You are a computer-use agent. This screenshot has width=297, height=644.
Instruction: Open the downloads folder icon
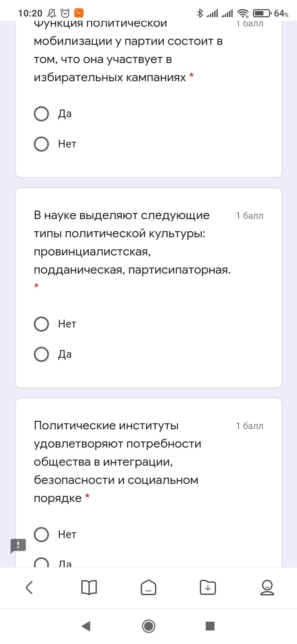208,588
